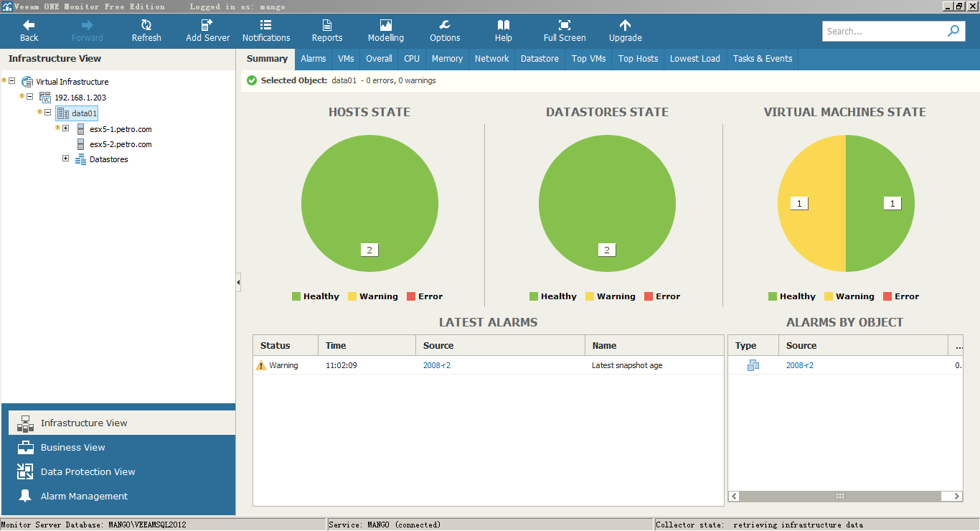The height and width of the screenshot is (531, 980).
Task: Open the Tasks & Events tab
Action: coord(763,59)
